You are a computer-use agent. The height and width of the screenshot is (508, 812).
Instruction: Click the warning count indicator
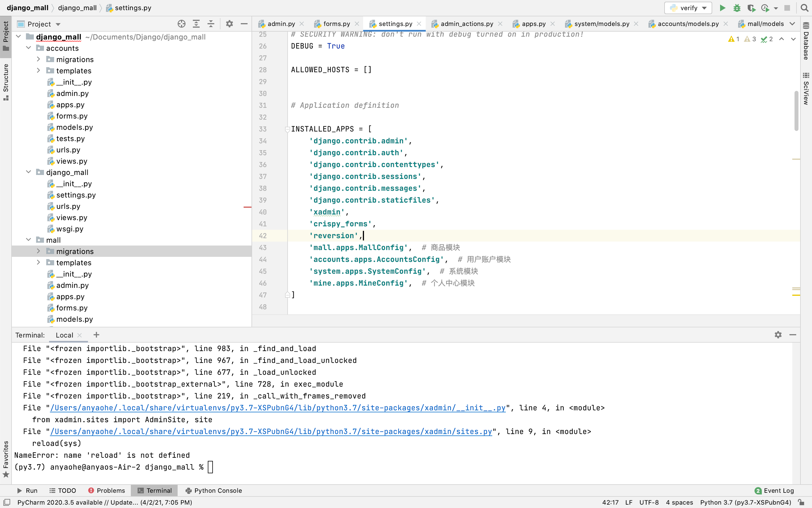[734, 39]
